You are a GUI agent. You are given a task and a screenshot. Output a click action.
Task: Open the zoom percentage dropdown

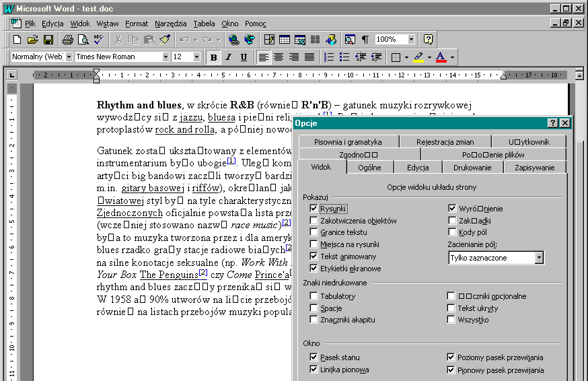point(411,39)
